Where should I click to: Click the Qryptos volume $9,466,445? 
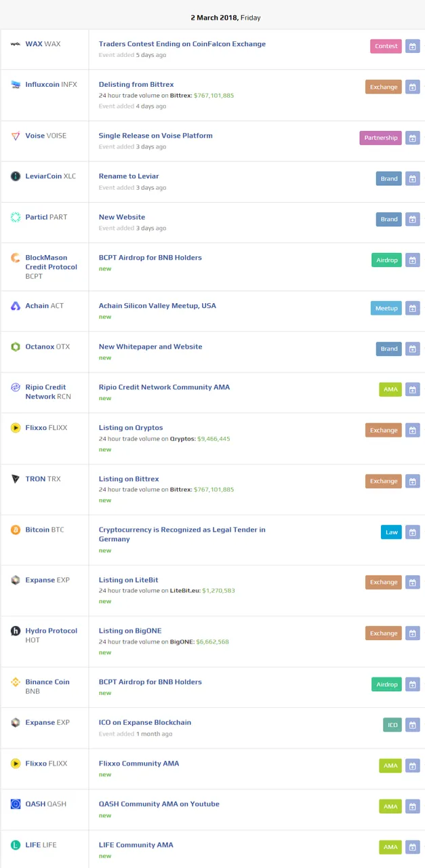coord(214,439)
